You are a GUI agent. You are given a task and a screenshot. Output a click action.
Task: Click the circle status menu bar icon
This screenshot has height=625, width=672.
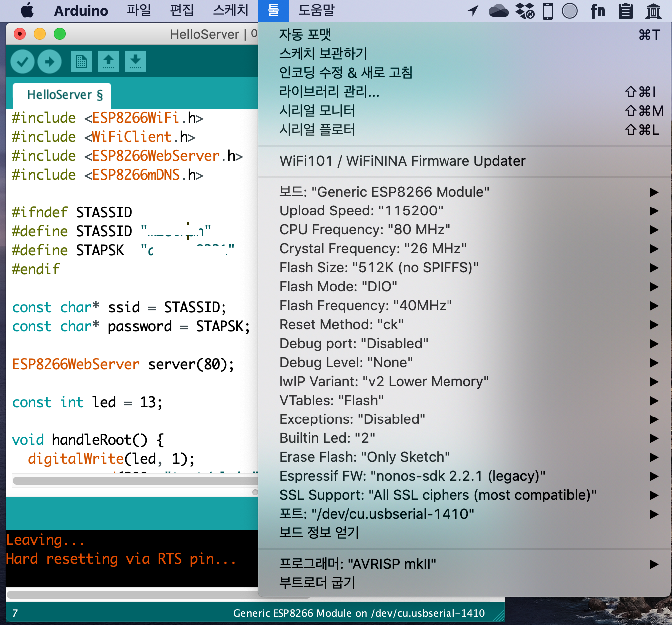tap(570, 11)
